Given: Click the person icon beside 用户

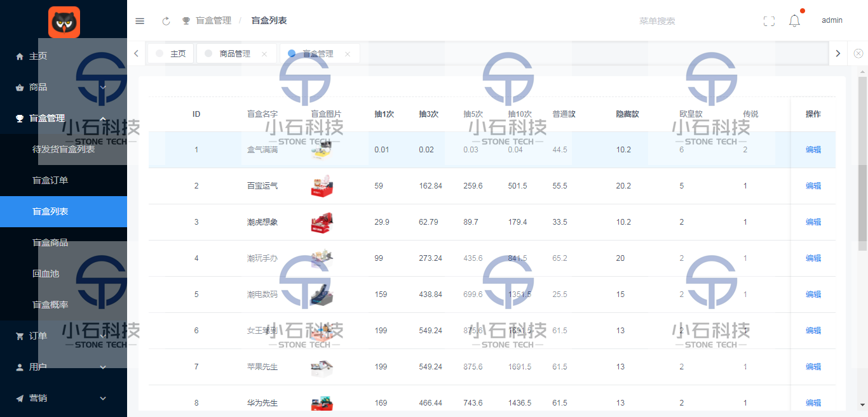Looking at the screenshot, I should click(20, 367).
